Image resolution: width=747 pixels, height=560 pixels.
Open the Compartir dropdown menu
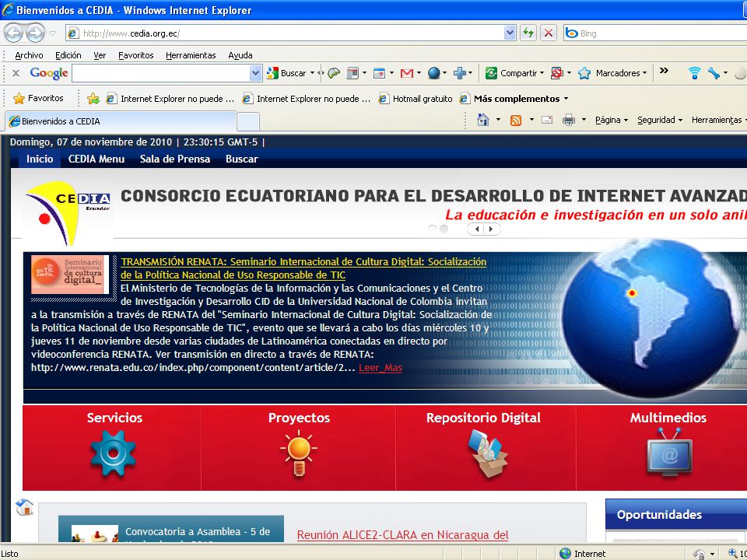[x=542, y=73]
